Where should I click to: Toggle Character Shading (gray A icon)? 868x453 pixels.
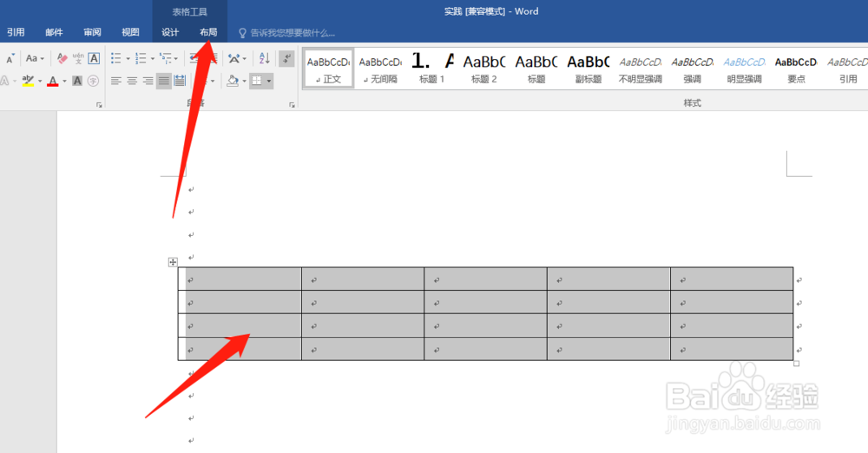click(x=77, y=81)
